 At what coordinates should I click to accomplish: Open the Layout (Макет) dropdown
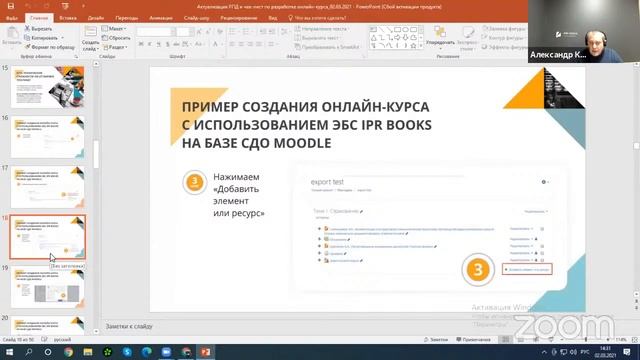coord(114,29)
